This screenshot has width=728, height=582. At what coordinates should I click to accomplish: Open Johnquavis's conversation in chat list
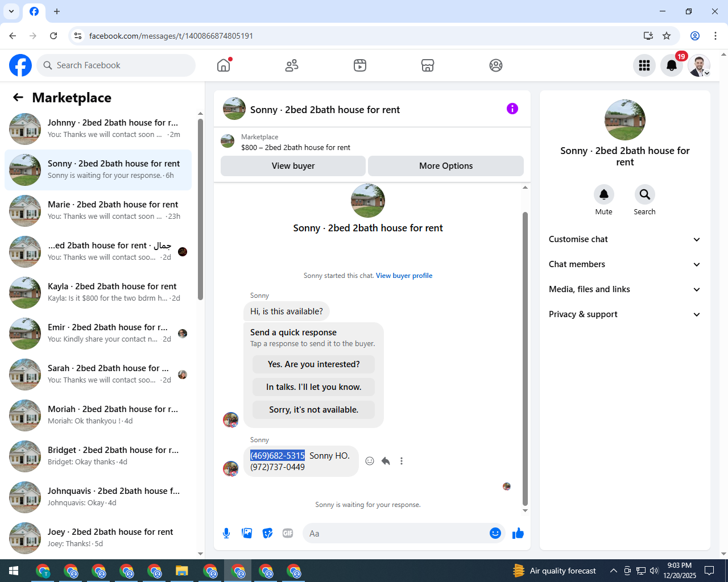[98, 497]
